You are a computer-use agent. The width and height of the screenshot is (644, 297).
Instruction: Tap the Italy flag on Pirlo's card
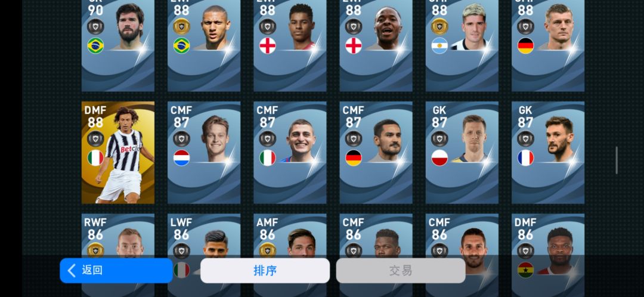(x=95, y=157)
